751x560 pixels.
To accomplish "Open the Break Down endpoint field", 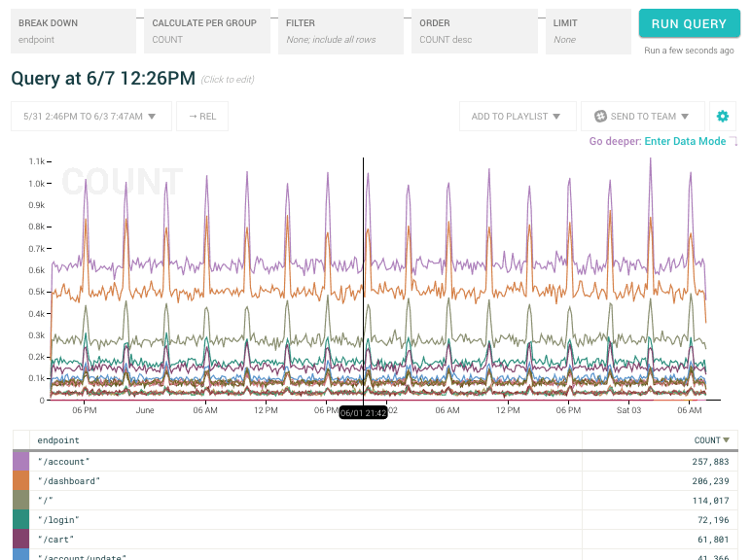I will (73, 32).
